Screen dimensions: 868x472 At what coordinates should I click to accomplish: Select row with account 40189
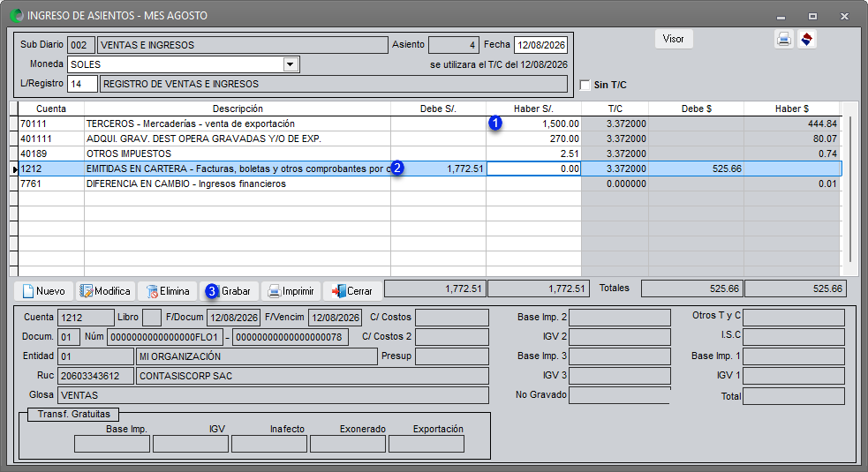429,154
